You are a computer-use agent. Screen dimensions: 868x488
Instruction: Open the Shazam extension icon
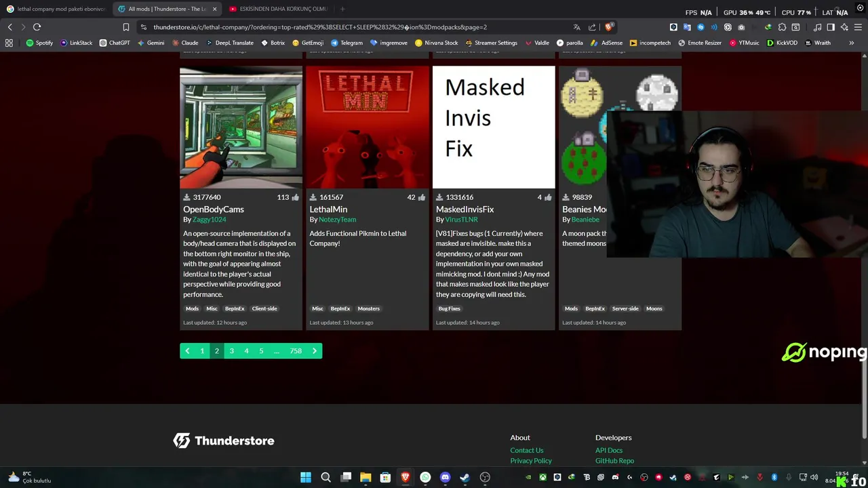701,27
